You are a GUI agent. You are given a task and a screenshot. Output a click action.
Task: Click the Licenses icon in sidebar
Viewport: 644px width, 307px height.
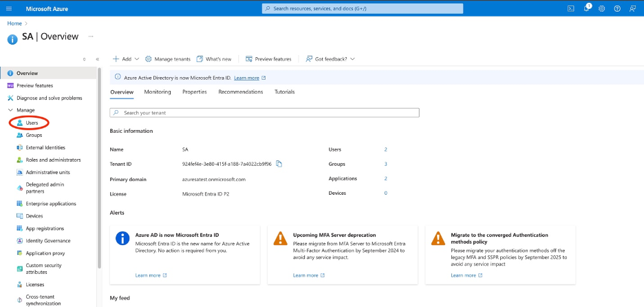tap(19, 284)
